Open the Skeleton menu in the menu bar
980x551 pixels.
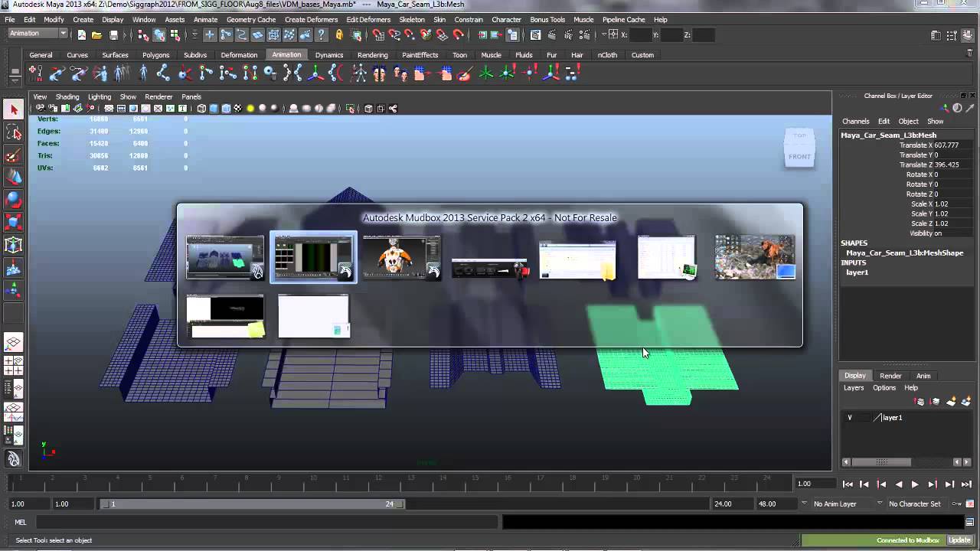pyautogui.click(x=412, y=19)
